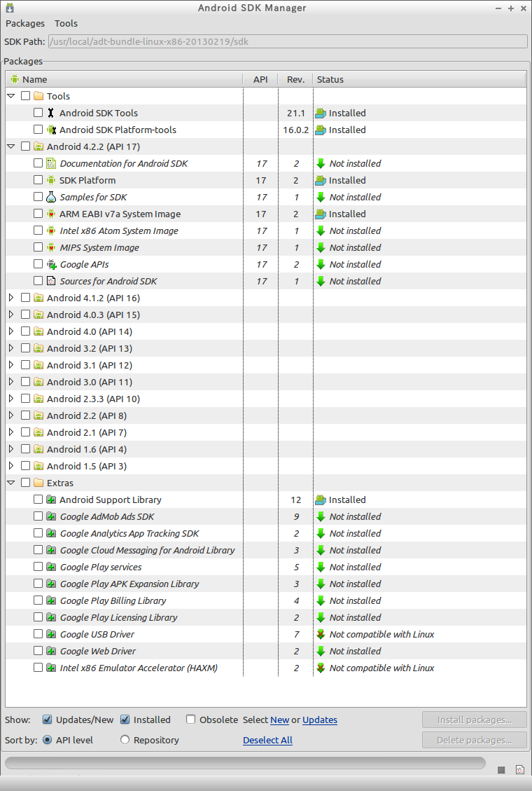This screenshot has height=791, width=532.
Task: Check the Android 2.2 (API 8) group checkbox
Action: point(26,415)
